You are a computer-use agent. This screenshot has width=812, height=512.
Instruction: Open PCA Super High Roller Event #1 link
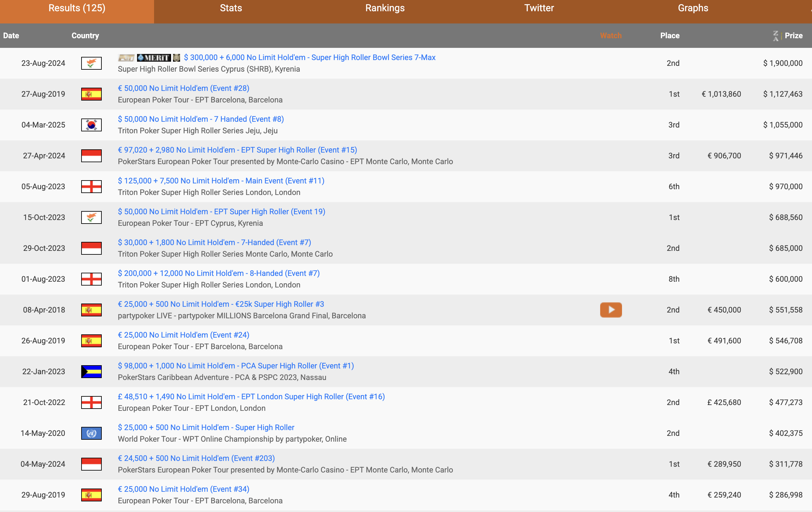[236, 366]
